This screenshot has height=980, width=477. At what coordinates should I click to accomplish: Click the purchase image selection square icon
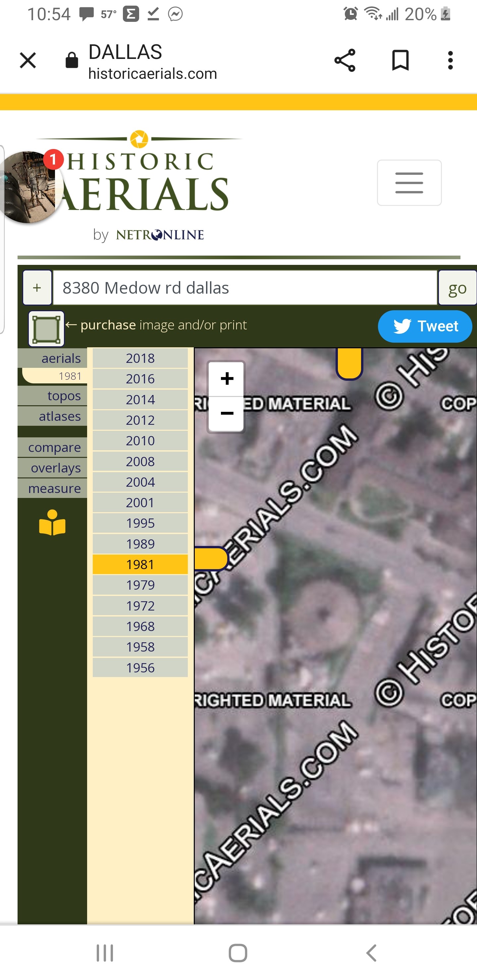(x=46, y=328)
